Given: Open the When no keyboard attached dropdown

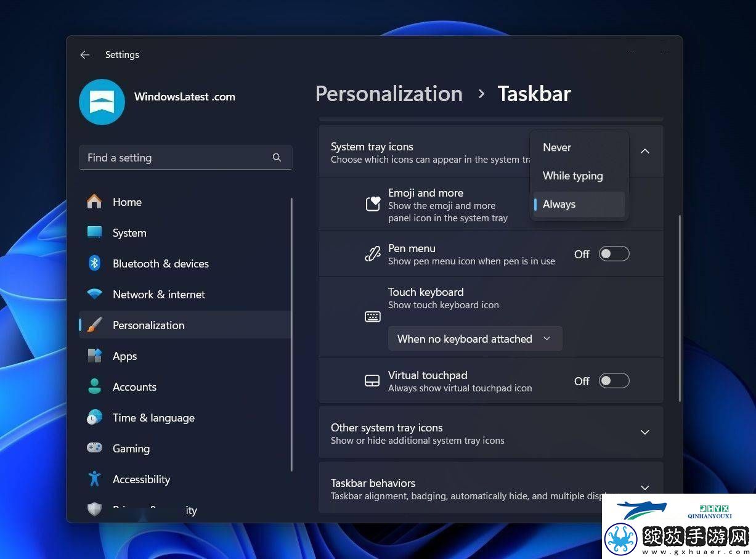Looking at the screenshot, I should (475, 338).
